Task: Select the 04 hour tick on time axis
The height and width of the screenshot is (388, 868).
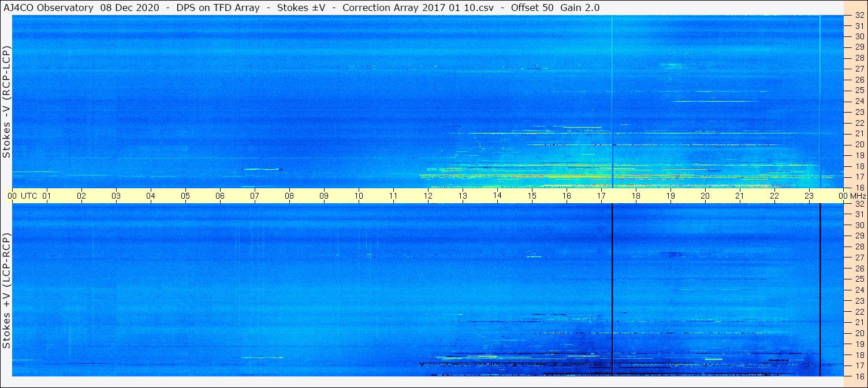Action: [151, 196]
